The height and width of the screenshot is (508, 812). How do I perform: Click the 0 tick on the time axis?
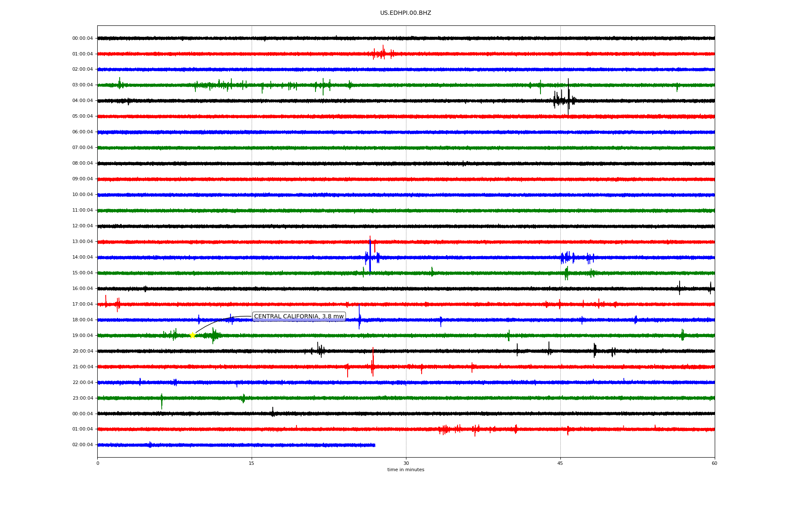[98, 463]
